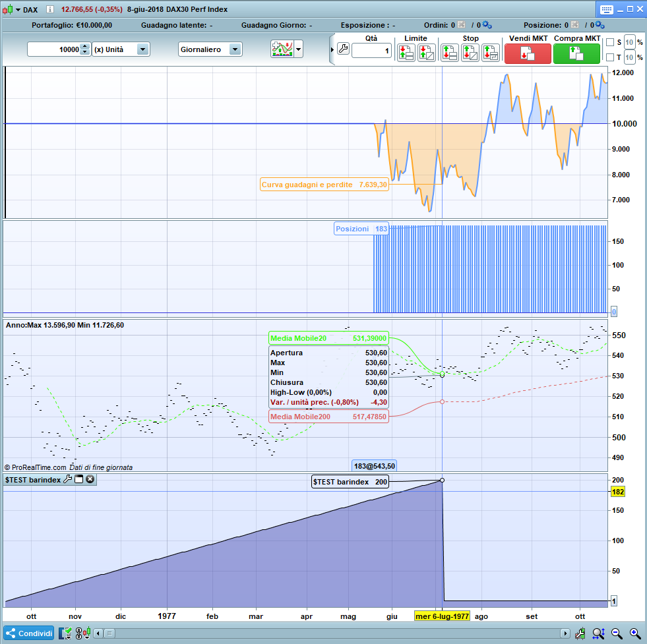The width and height of the screenshot is (647, 644).
Task: Click the yellow 182 price axis marker
Action: [618, 492]
